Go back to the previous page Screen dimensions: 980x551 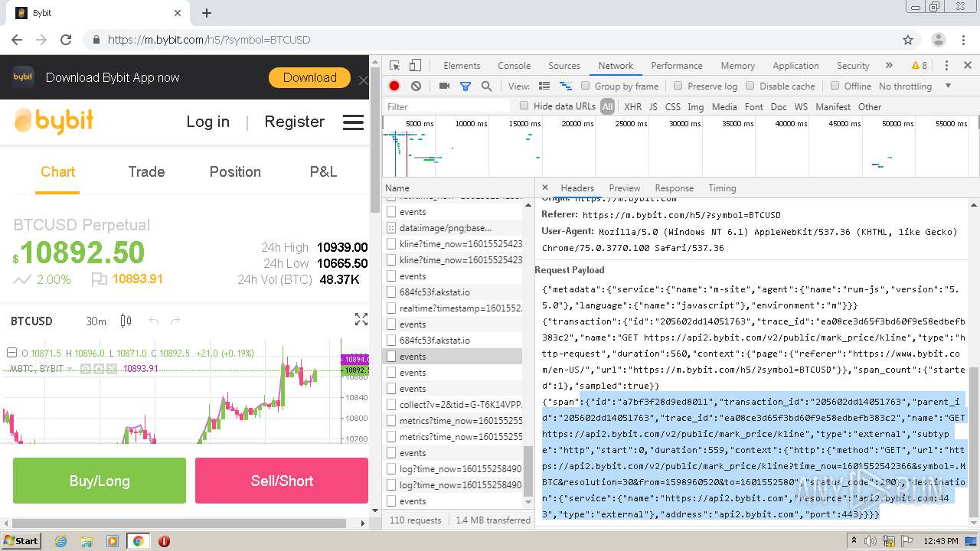17,40
